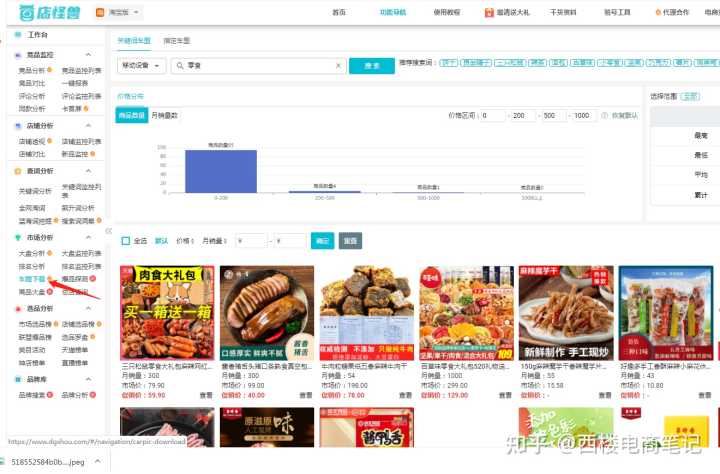Open the 移动设备 dropdown

(141, 65)
